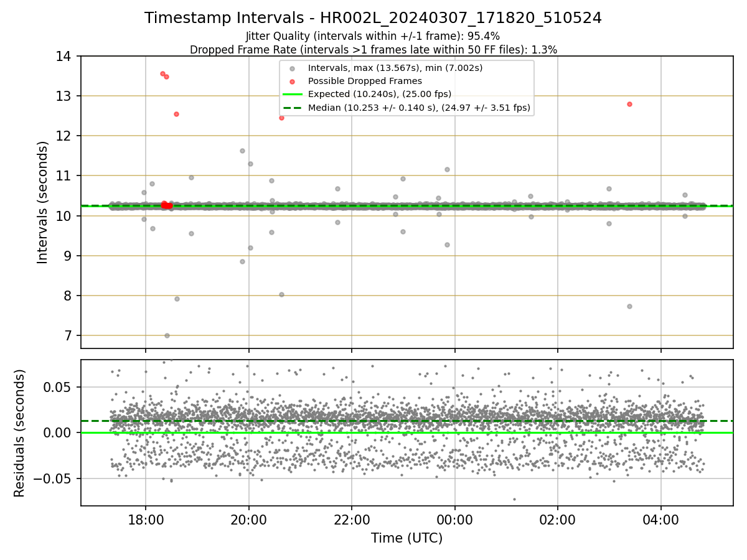The width and height of the screenshot is (747, 560).
Task: Click the '18:00' x-axis tick label
Action: 146,519
